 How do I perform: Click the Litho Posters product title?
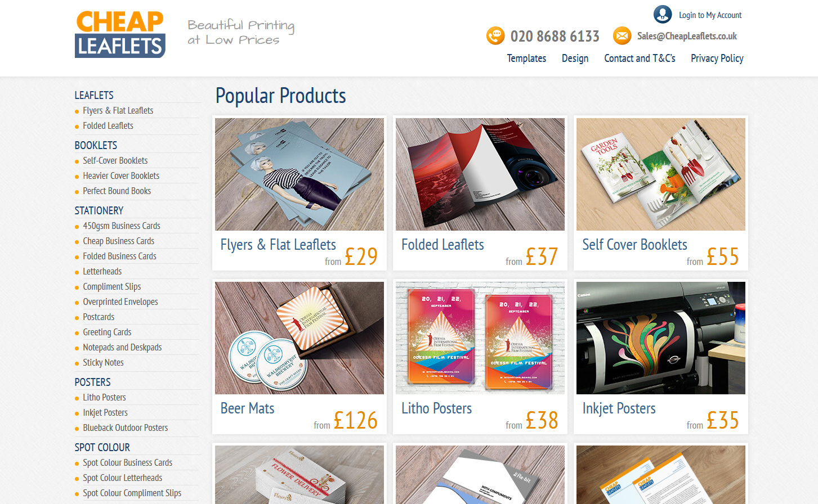click(436, 408)
